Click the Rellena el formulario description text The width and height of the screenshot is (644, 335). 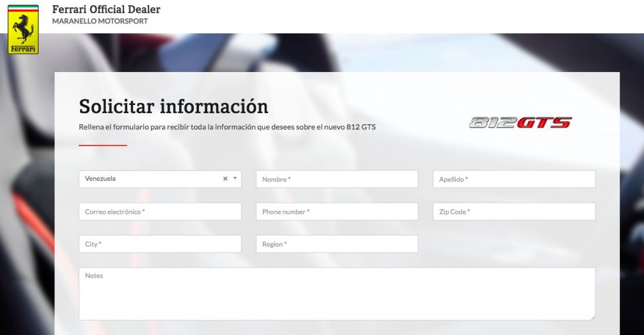227,127
